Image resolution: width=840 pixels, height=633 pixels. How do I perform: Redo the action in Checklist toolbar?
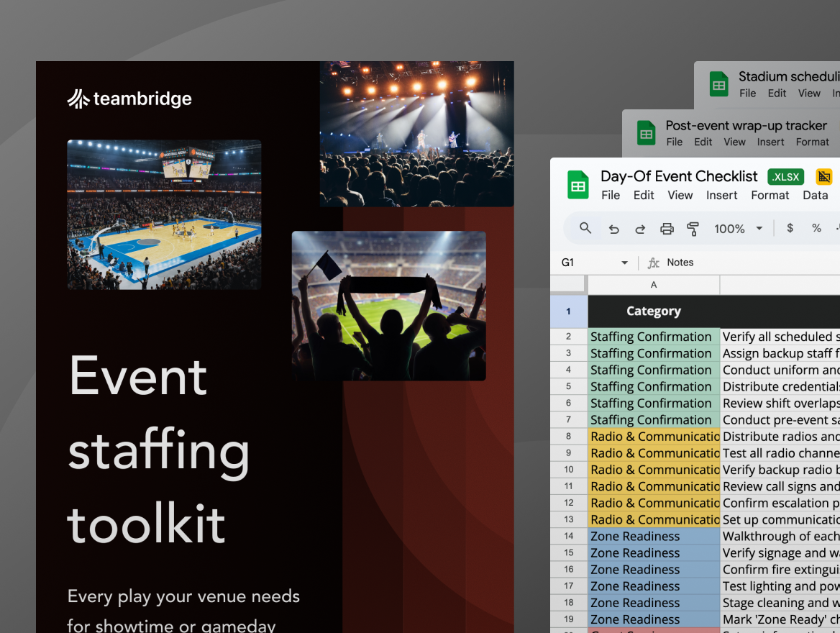[x=640, y=229]
